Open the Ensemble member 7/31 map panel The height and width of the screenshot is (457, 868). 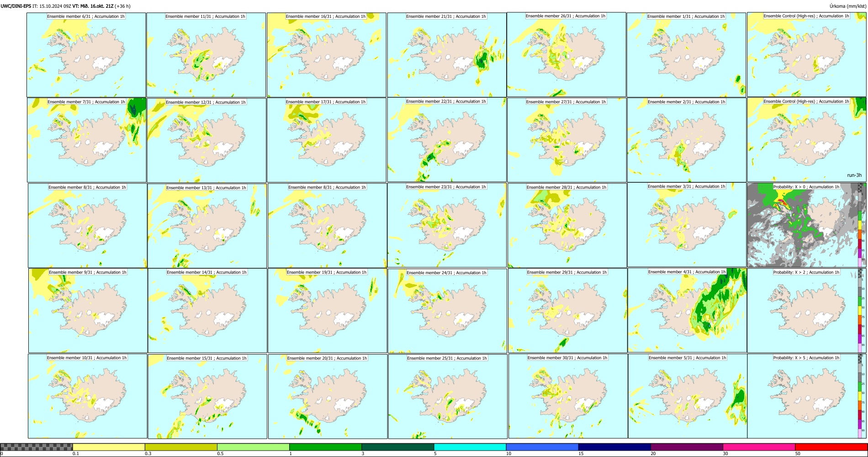tap(86, 140)
